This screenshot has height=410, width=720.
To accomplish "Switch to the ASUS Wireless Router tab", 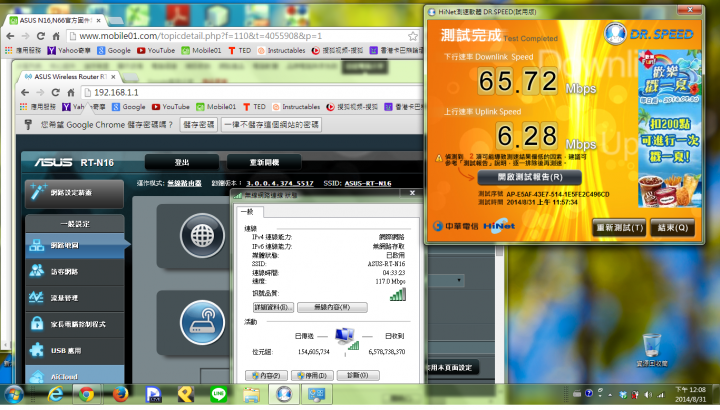I will (68, 77).
